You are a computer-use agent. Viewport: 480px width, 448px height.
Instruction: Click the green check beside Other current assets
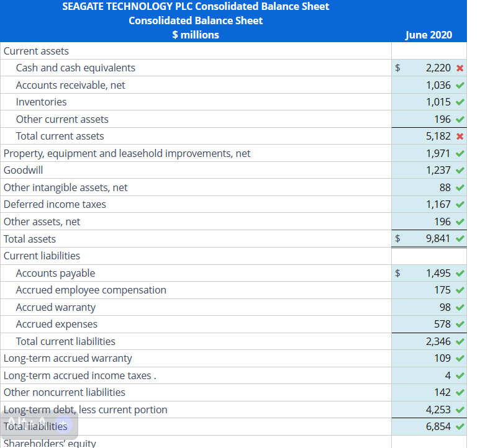(x=460, y=119)
